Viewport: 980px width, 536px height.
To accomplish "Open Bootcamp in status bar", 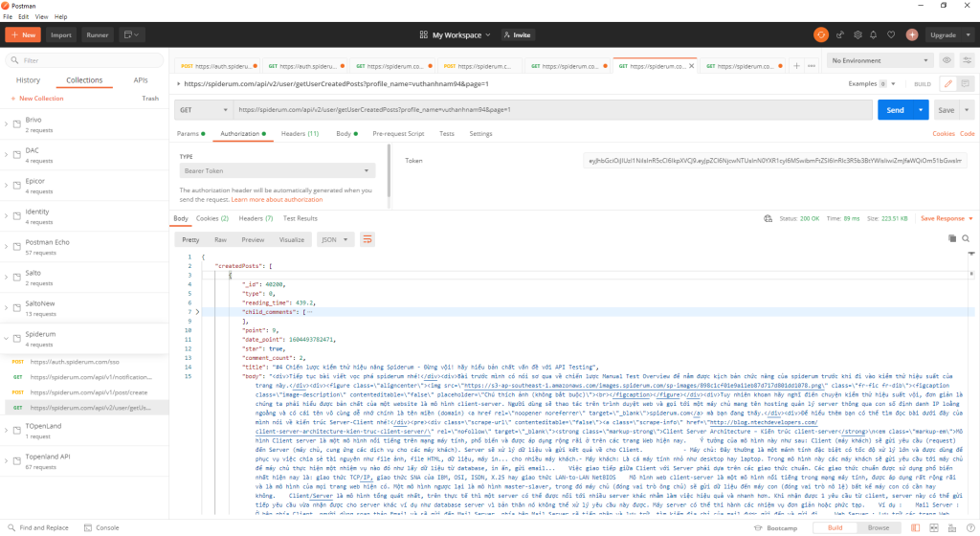I will [775, 528].
